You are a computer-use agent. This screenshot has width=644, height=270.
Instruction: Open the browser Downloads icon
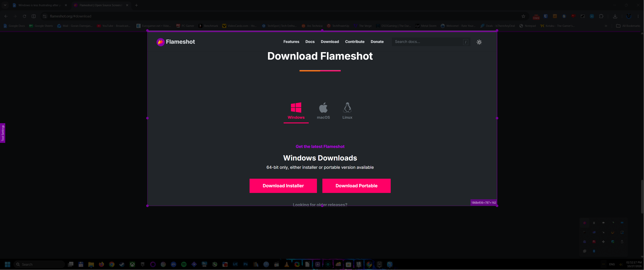[x=615, y=16]
